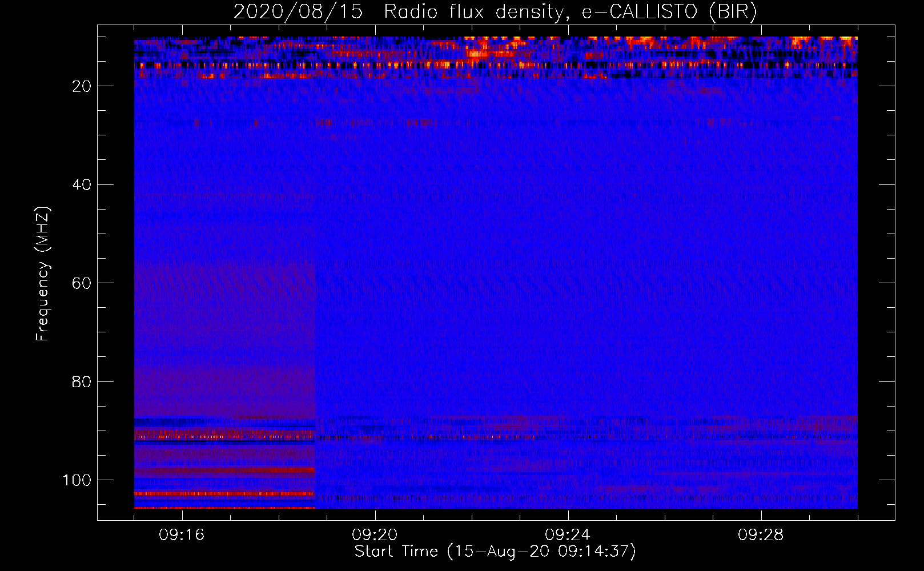Click the 40 MHz frequency tick label
This screenshot has height=571, width=924.
(82, 185)
